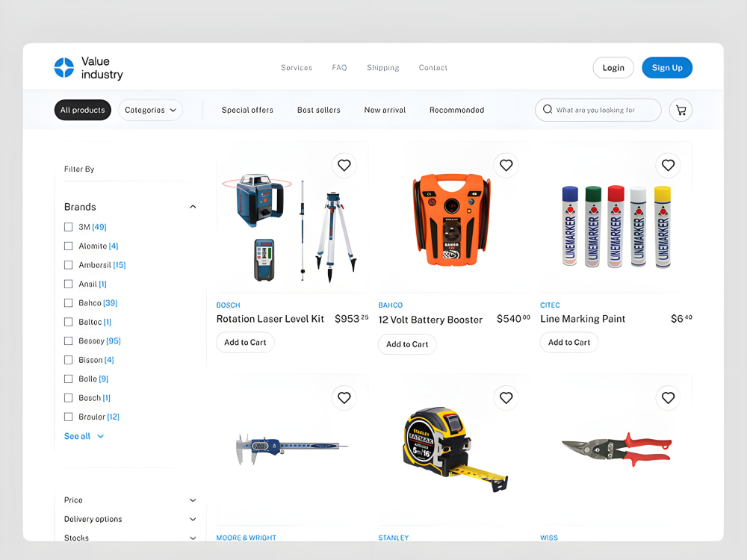
Task: Check the Bosch brand filter
Action: pyautogui.click(x=69, y=398)
